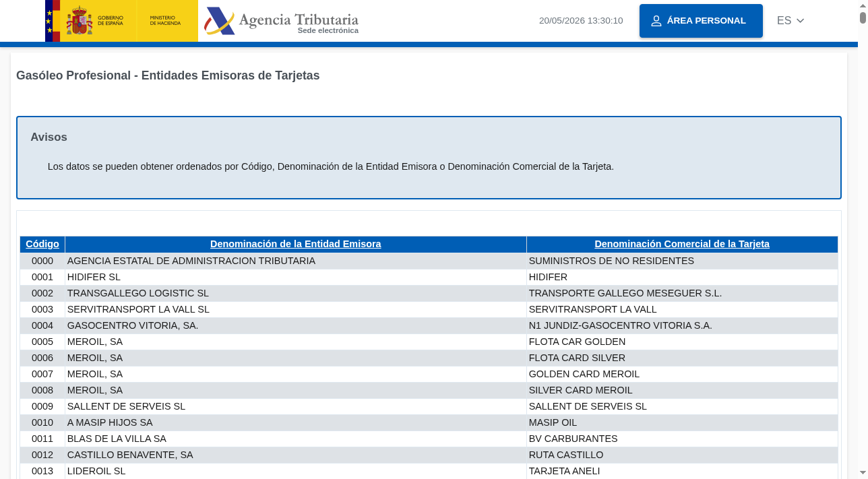Select code cell 0001
The width and height of the screenshot is (868, 479).
pyautogui.click(x=42, y=277)
